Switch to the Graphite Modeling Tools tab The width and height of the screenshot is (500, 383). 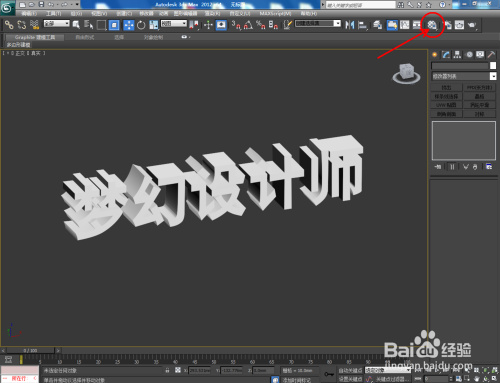(35, 37)
